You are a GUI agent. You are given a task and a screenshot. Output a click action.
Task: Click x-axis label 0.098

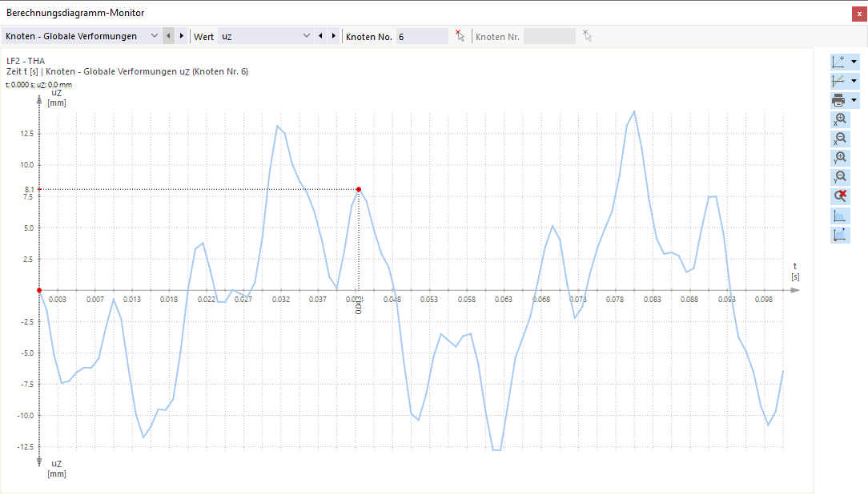764,300
